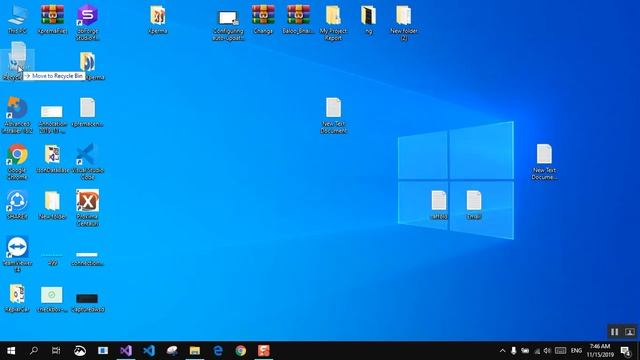
Task: Pause the screen recording overlay
Action: 614,332
